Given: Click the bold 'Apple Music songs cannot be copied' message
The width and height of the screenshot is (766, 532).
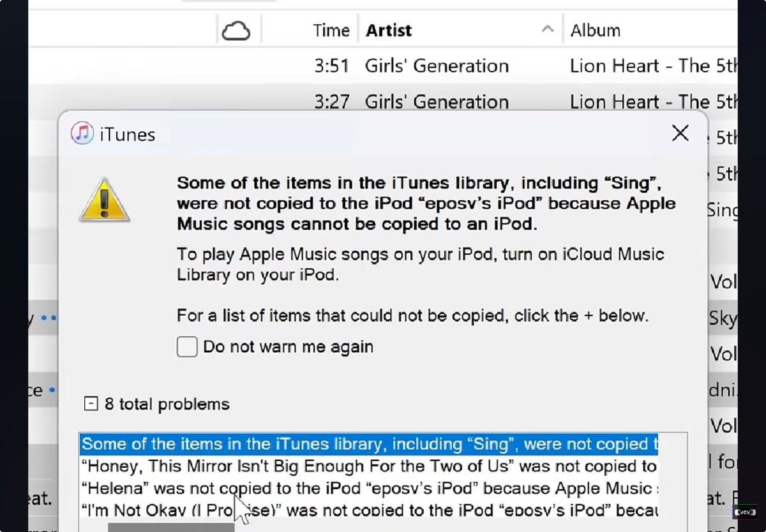Looking at the screenshot, I should (426, 204).
